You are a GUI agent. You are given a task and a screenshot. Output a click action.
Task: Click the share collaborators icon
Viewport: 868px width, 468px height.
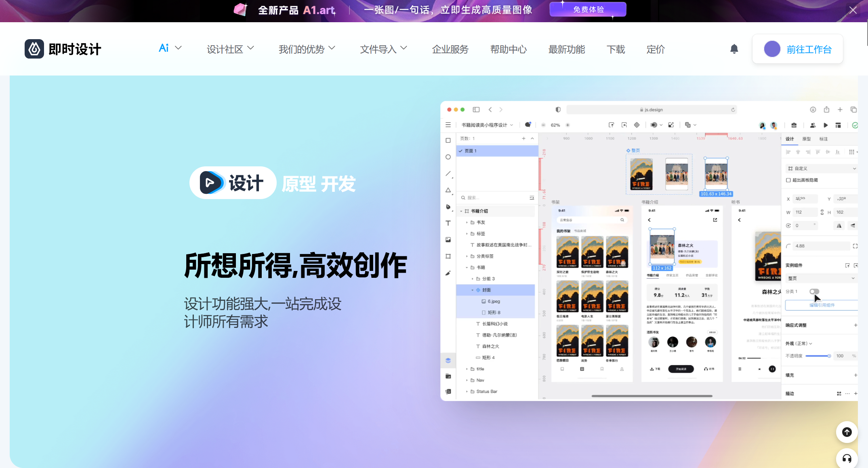click(x=813, y=125)
